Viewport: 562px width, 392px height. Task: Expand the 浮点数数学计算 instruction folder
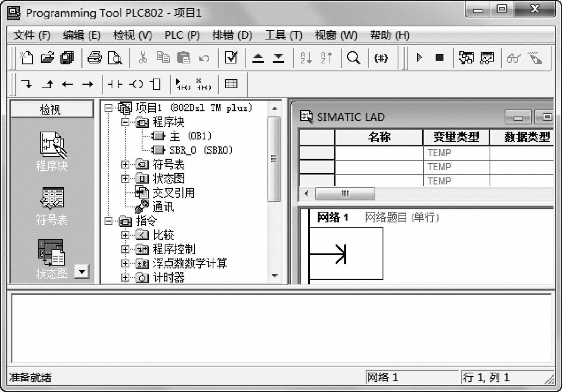[125, 263]
